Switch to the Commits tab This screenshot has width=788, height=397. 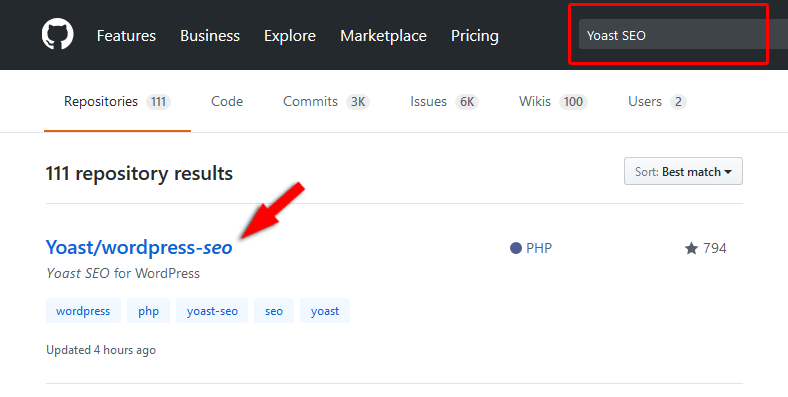[x=326, y=102]
